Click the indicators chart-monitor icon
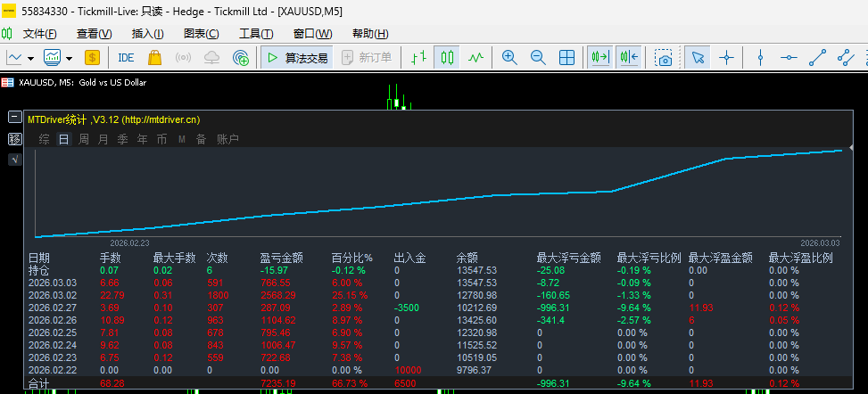The image size is (868, 394). pos(53,57)
